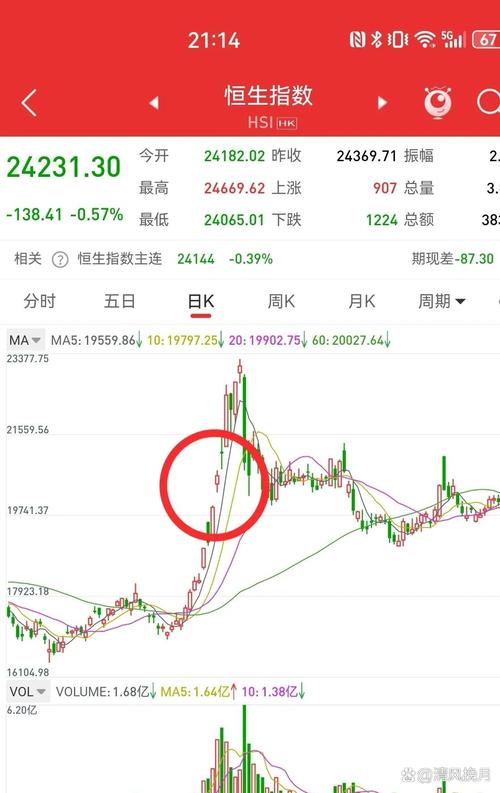Switch to the 五日 tab
500x793 pixels.
(x=120, y=301)
